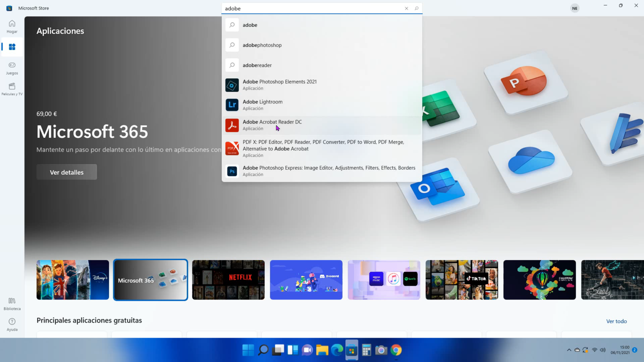Screen dimensions: 644x362
Task: Expand hidden icons in the system tray
Action: (569, 350)
